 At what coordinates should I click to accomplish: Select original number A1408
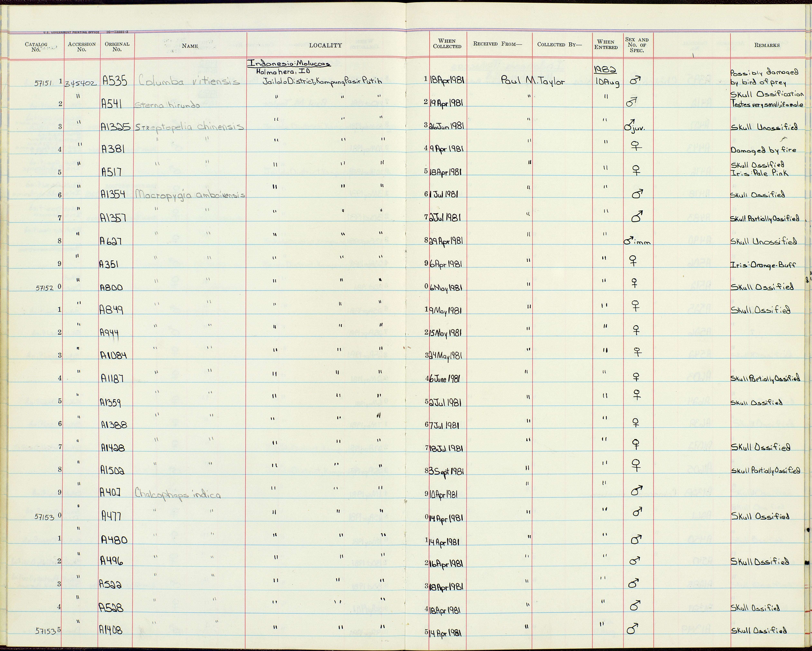[x=111, y=630]
